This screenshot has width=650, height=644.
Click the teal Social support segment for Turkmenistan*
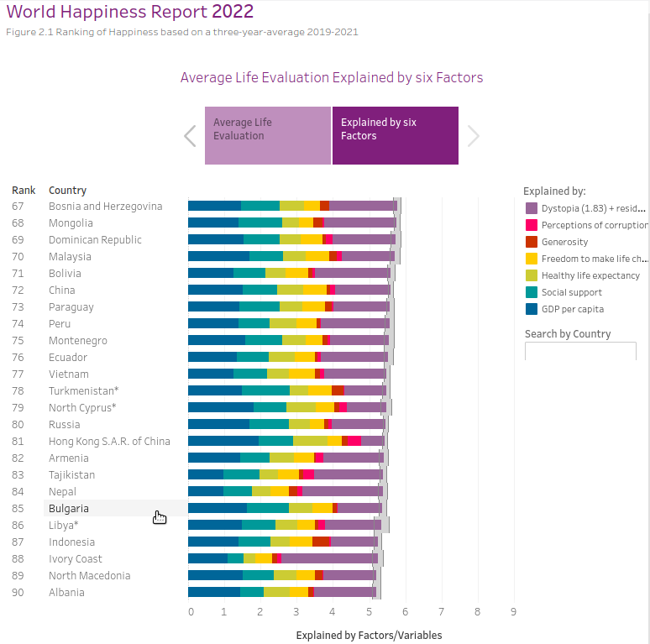coord(265,390)
